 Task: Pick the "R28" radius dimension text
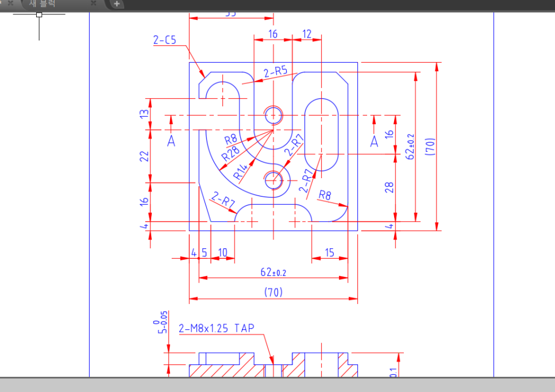point(230,155)
